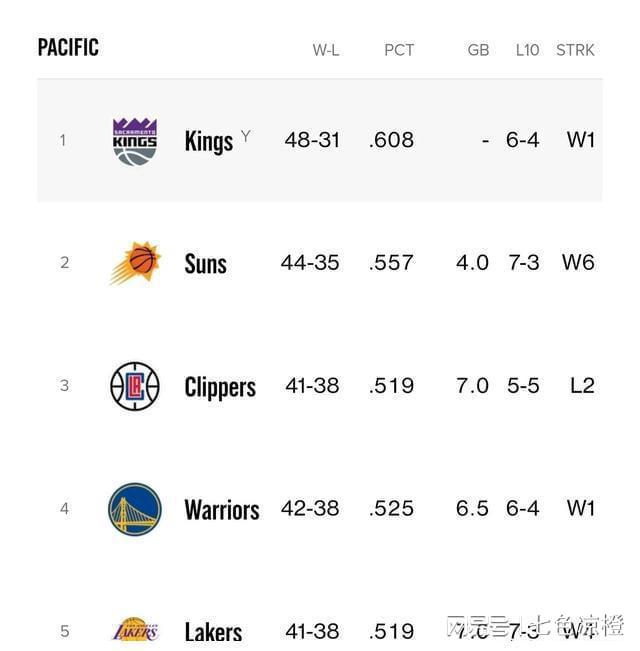Open the Kings team name link
Image resolution: width=640 pixels, height=651 pixels.
[209, 142]
